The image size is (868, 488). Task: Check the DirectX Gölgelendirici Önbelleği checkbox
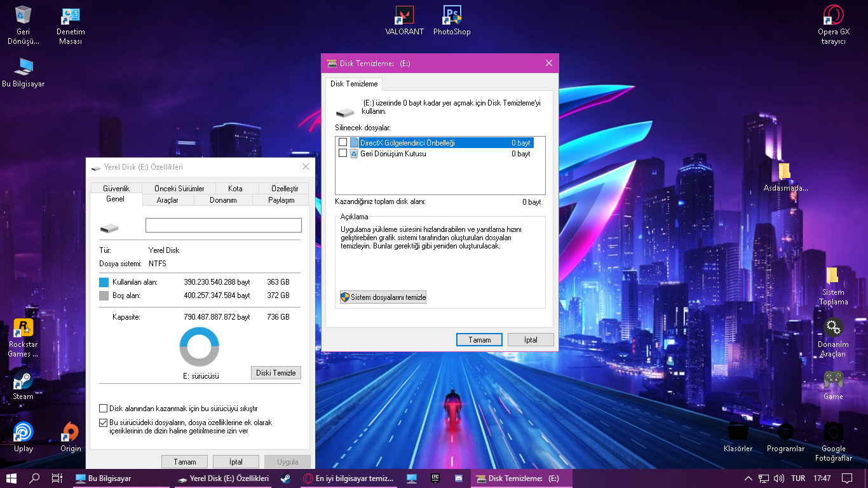343,142
